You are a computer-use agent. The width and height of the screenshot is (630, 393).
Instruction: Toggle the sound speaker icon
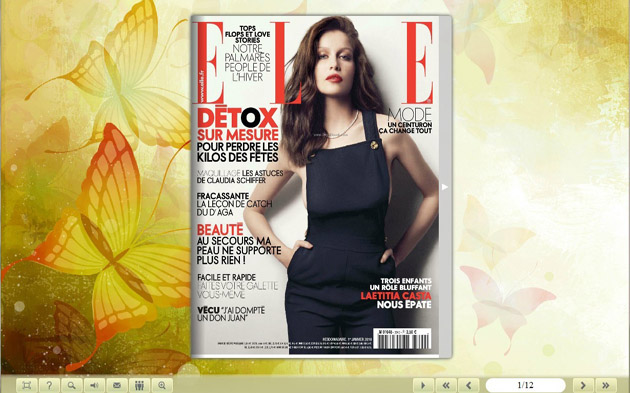pos(94,385)
